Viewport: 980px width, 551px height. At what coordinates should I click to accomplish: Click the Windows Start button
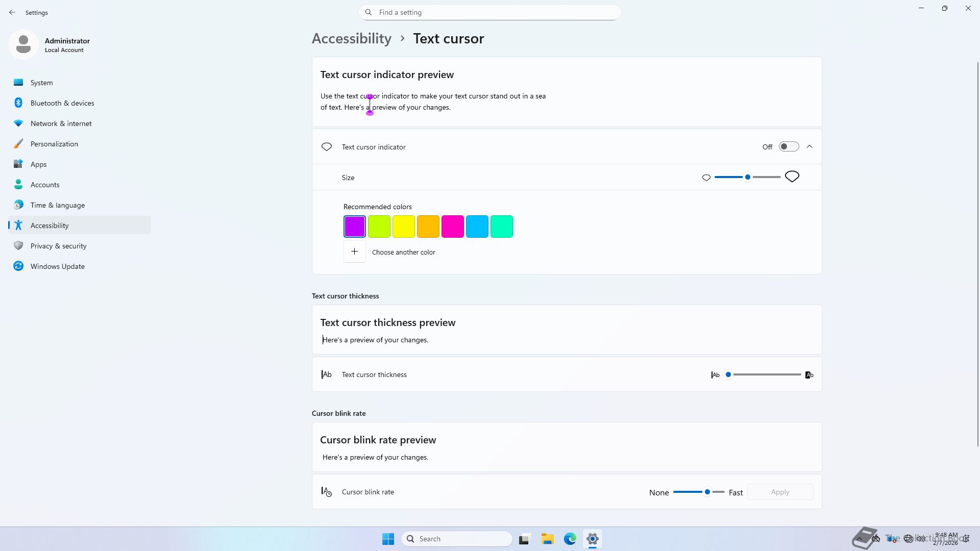click(388, 539)
